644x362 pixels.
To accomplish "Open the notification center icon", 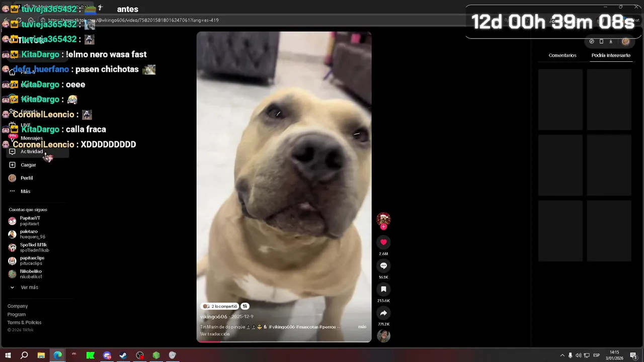I will coord(633,355).
